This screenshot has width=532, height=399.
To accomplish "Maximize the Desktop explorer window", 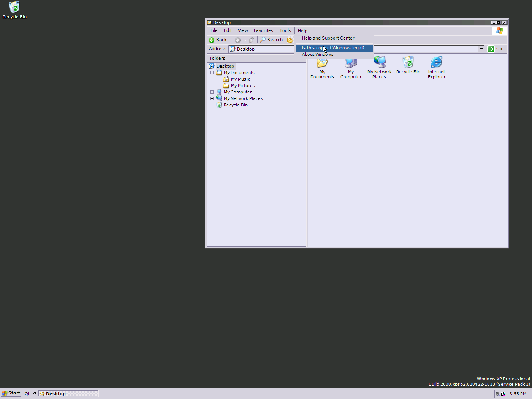I will 499,23.
